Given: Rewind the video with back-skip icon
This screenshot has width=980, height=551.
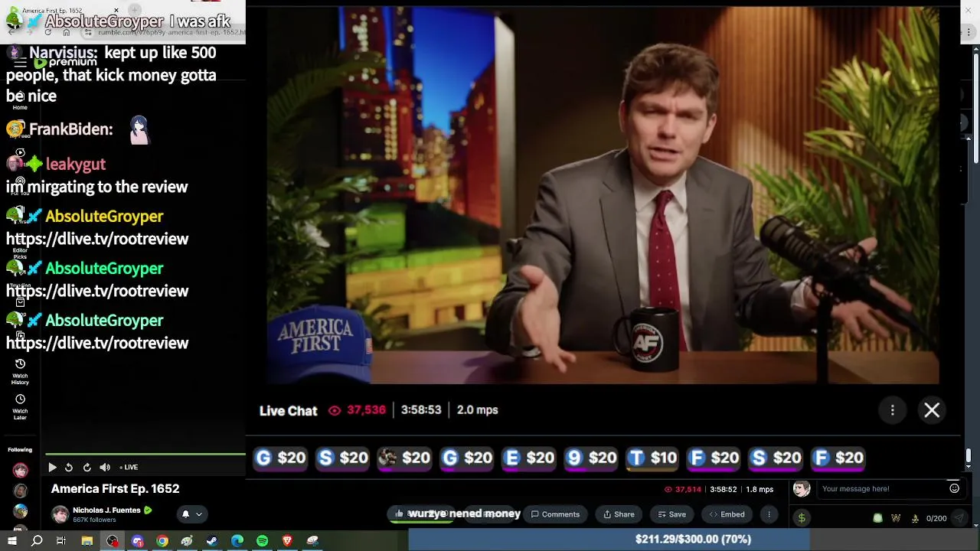Looking at the screenshot, I should coord(69,468).
